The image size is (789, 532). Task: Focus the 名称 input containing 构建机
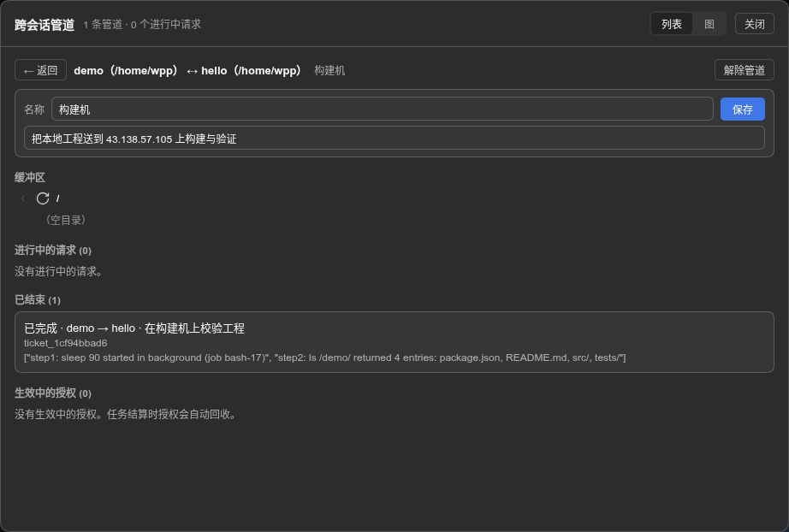click(382, 109)
